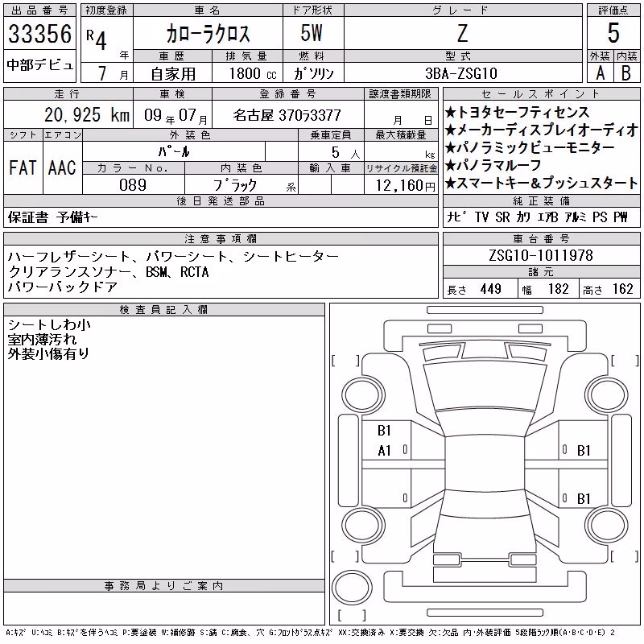This screenshot has width=644, height=644.
Task: Select chassis number ZSG10-1011978
Action: coord(541,255)
